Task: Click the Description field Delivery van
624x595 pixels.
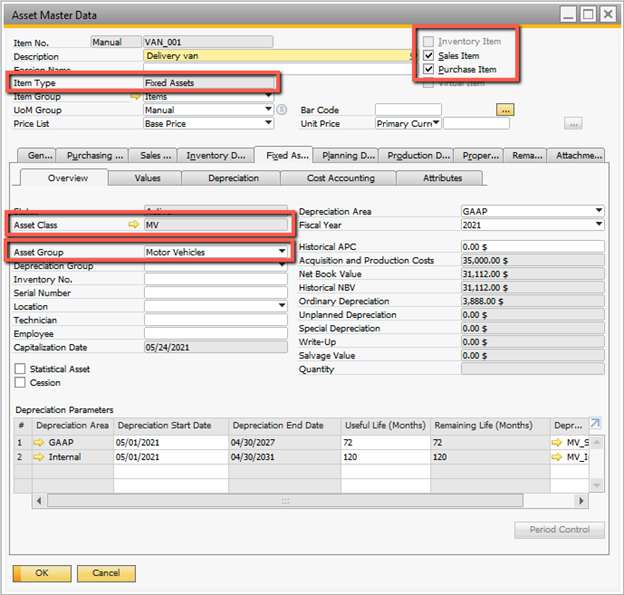Action: pyautogui.click(x=278, y=56)
